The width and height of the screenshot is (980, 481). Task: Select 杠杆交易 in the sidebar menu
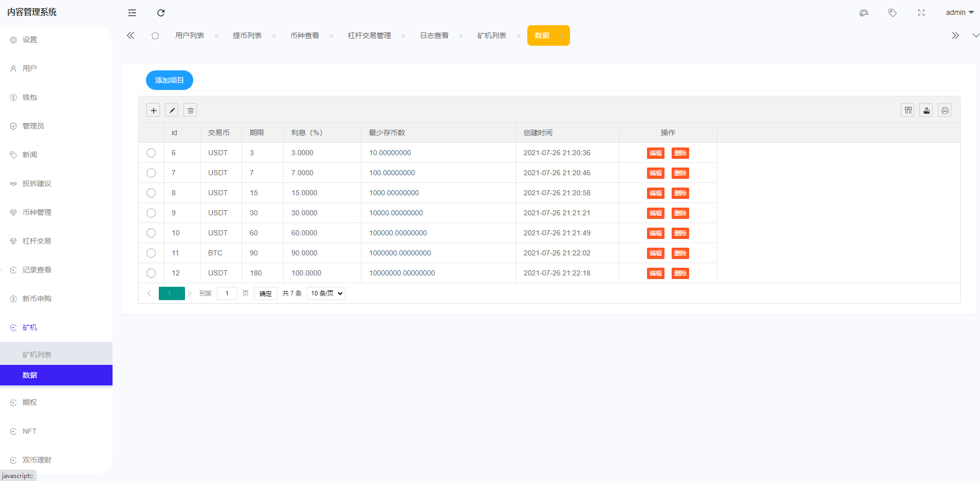36,240
